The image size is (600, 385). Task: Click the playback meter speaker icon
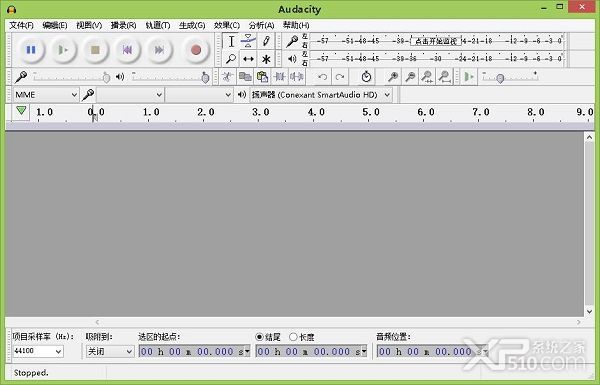point(292,59)
